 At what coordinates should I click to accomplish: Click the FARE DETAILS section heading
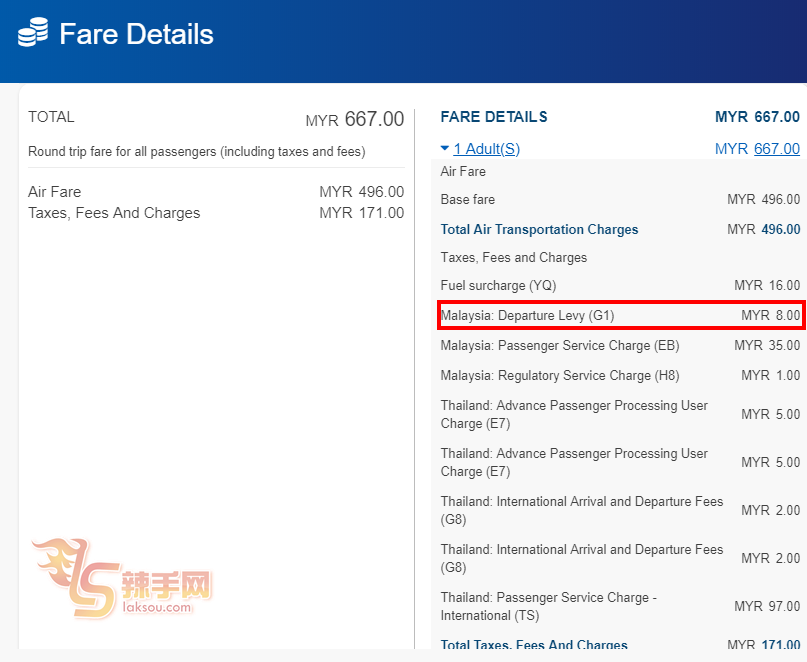[494, 117]
